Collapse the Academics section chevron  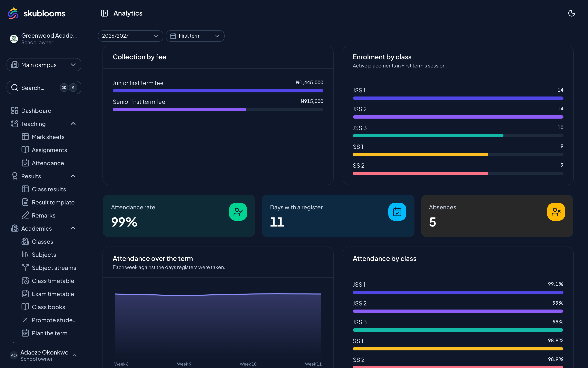(73, 228)
